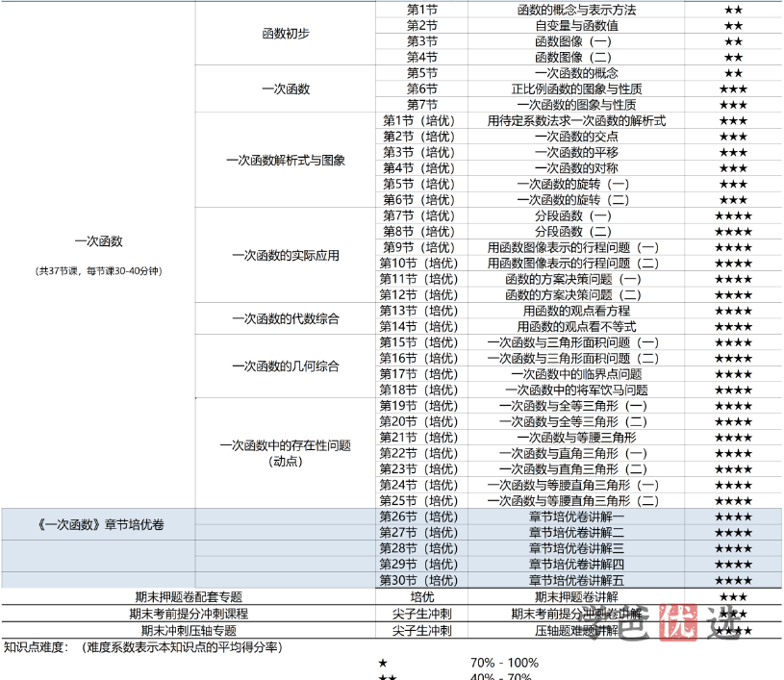Select '用待定系数法求一次函数的解析式' cell

pos(576,121)
